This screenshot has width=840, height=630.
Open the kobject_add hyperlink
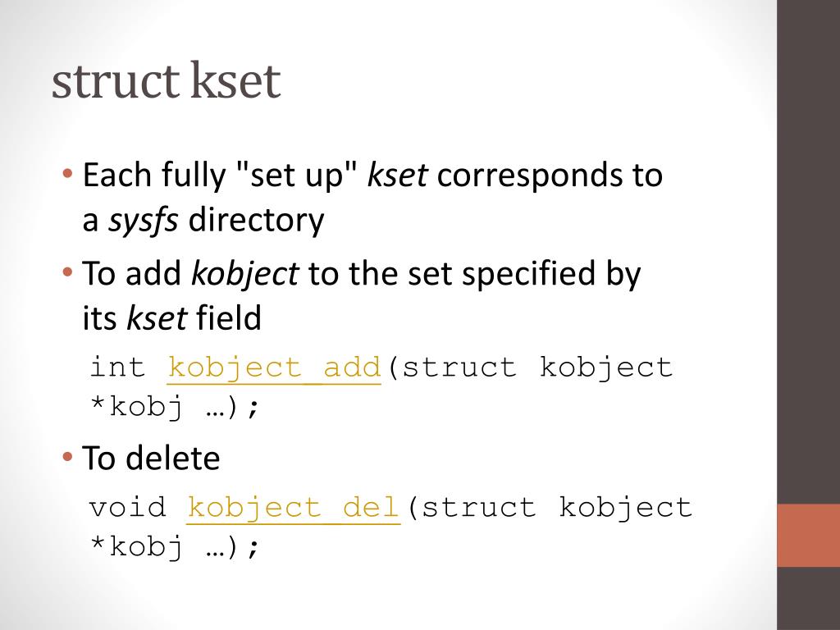(x=274, y=369)
